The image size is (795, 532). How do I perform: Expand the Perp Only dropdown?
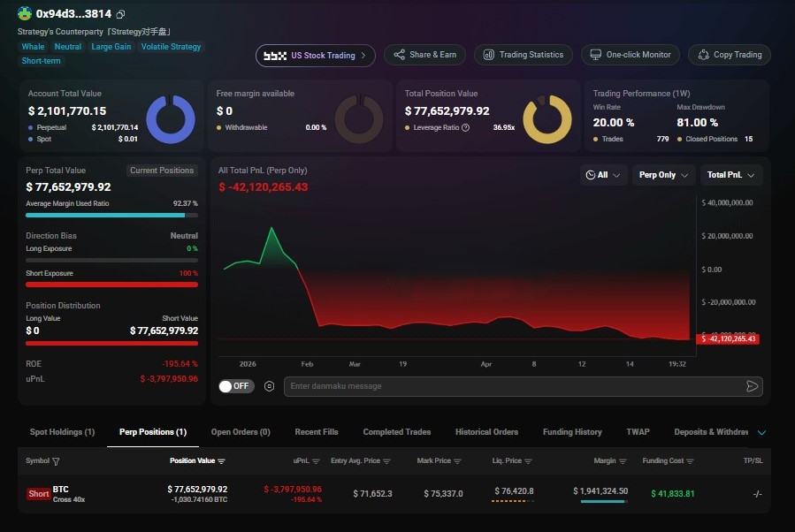[663, 175]
